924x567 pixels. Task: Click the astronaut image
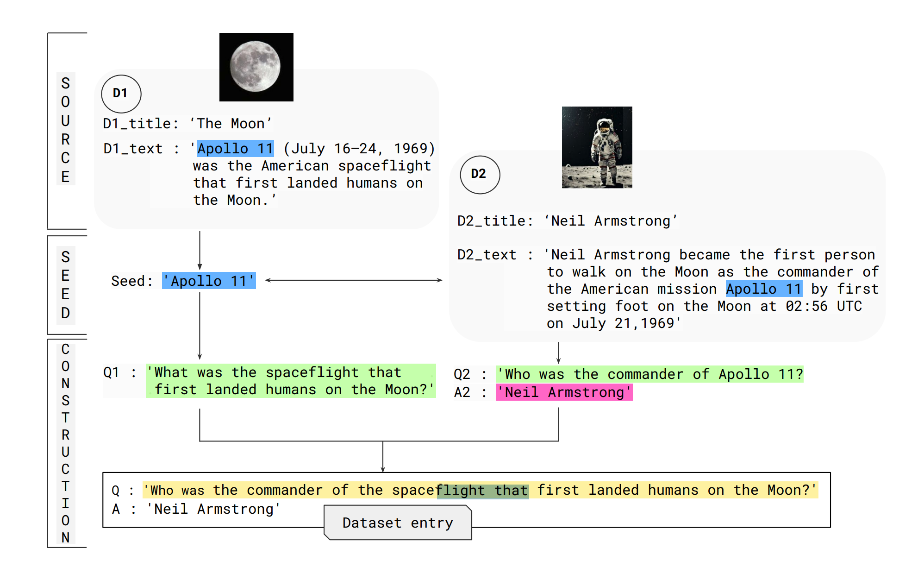point(597,147)
